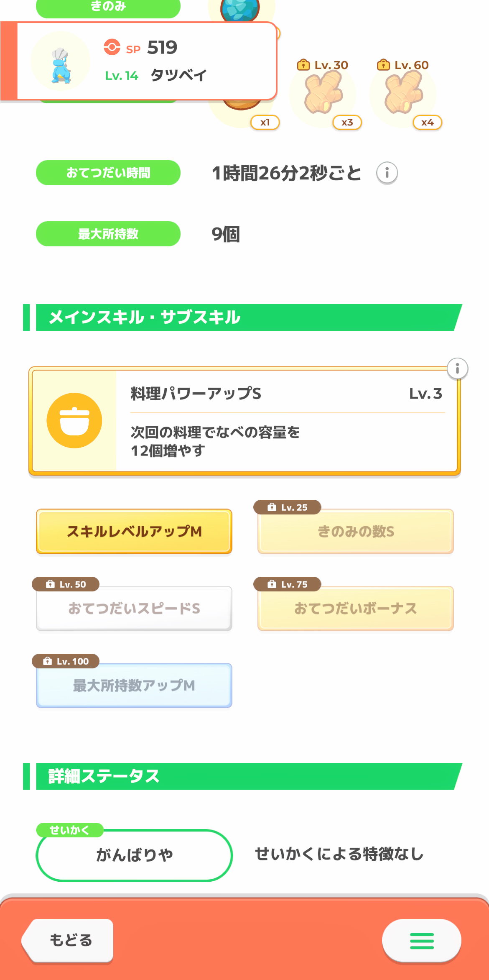The image size is (489, 980).
Task: Tap the Lv. 60 locked ginger ingredient
Action: point(403,93)
